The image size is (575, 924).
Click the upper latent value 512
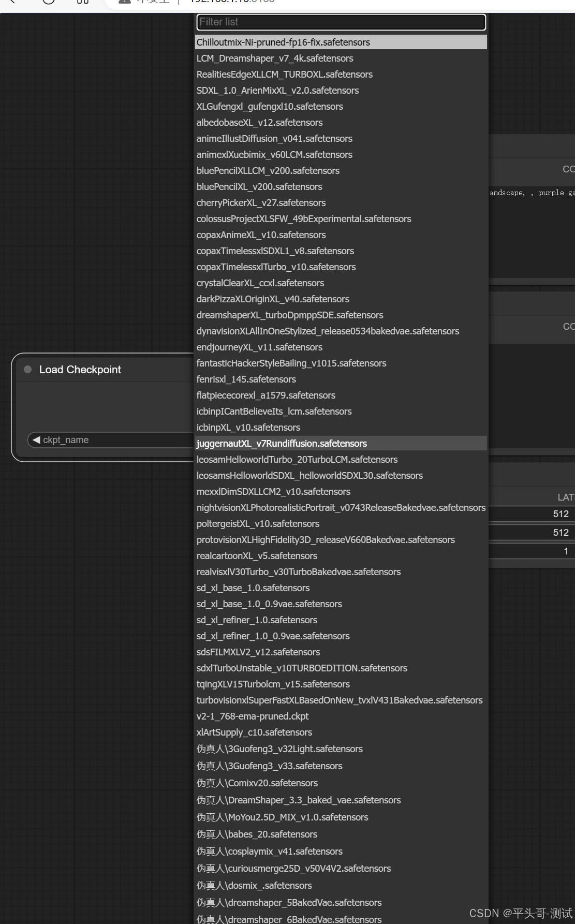pos(561,514)
